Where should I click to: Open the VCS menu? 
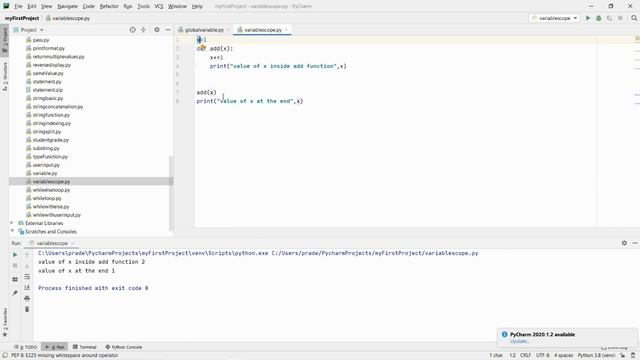[159, 6]
